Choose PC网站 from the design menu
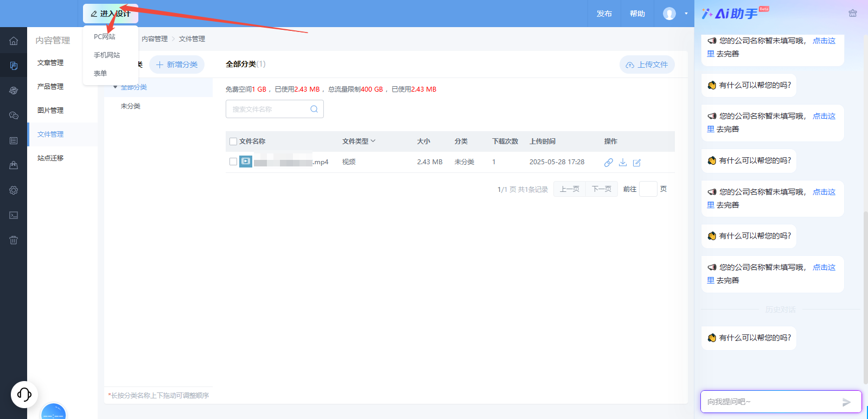Image resolution: width=868 pixels, height=419 pixels. click(105, 37)
